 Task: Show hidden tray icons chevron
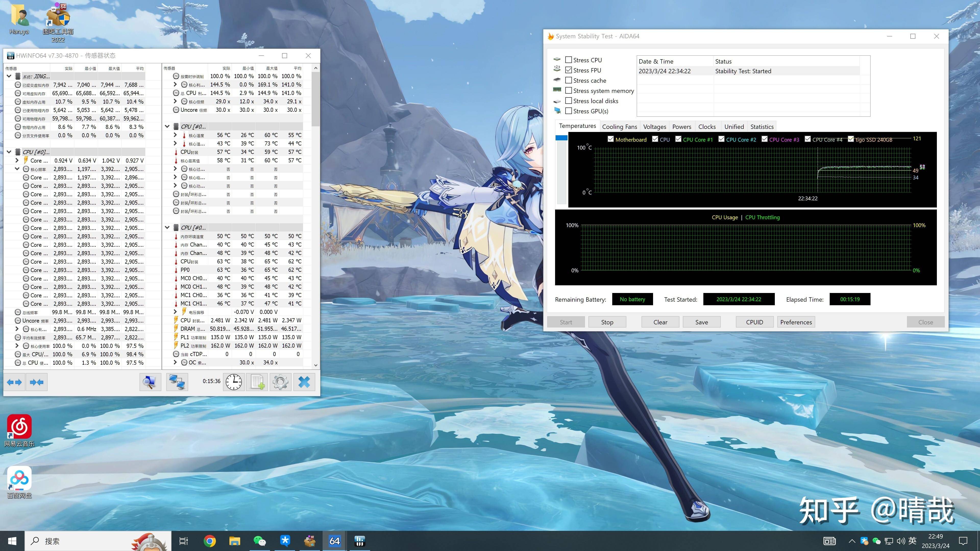[852, 541]
